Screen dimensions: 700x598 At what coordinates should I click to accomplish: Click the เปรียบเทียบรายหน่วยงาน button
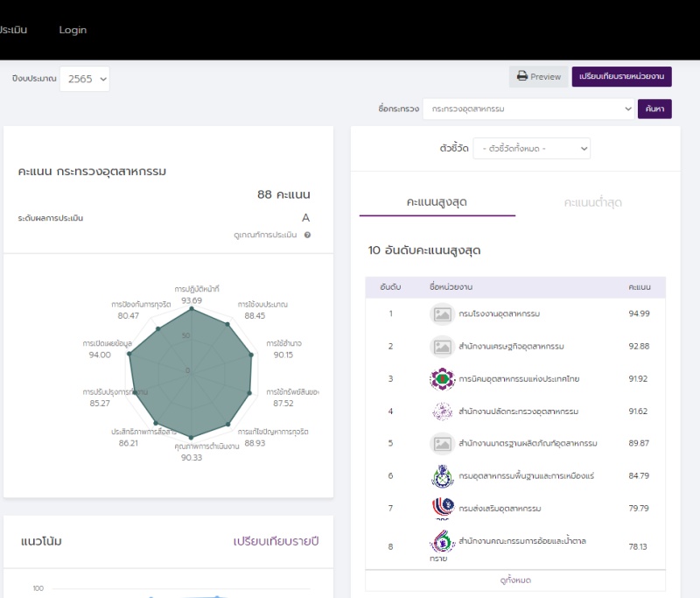[x=621, y=77]
